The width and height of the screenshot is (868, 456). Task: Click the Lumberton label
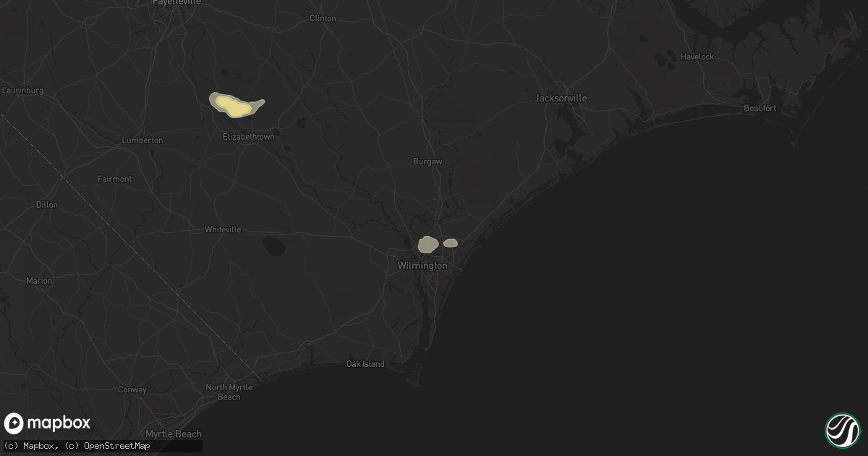[142, 140]
